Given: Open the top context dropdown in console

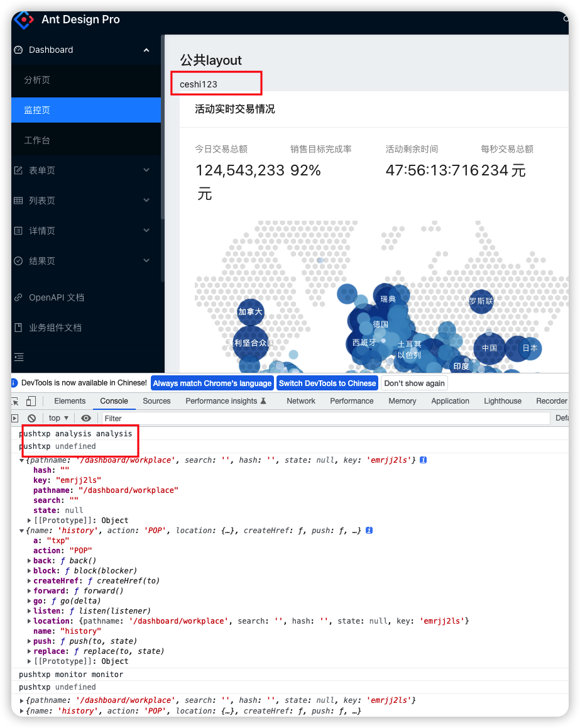Looking at the screenshot, I should (58, 418).
